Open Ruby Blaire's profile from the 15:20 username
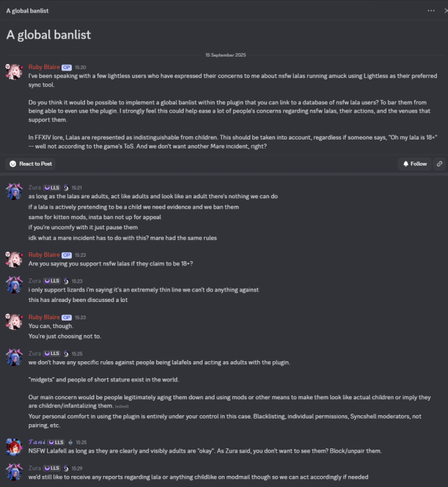This screenshot has width=448, height=487. coord(44,68)
